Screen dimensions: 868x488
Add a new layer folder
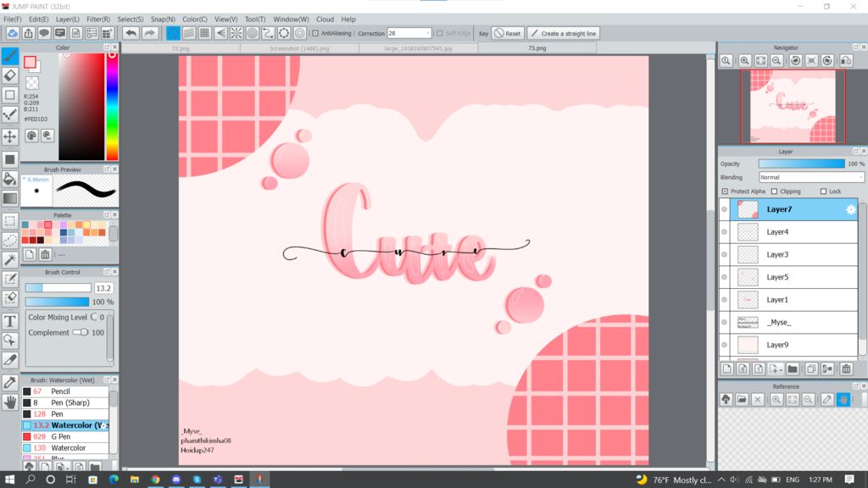pos(793,369)
